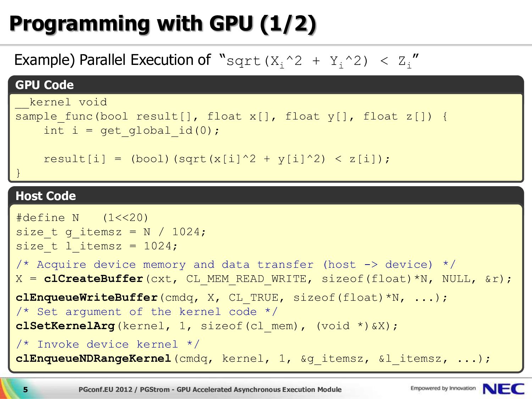
Task: Click the bold 'clSetKernelArg' function name
Action: [66, 326]
